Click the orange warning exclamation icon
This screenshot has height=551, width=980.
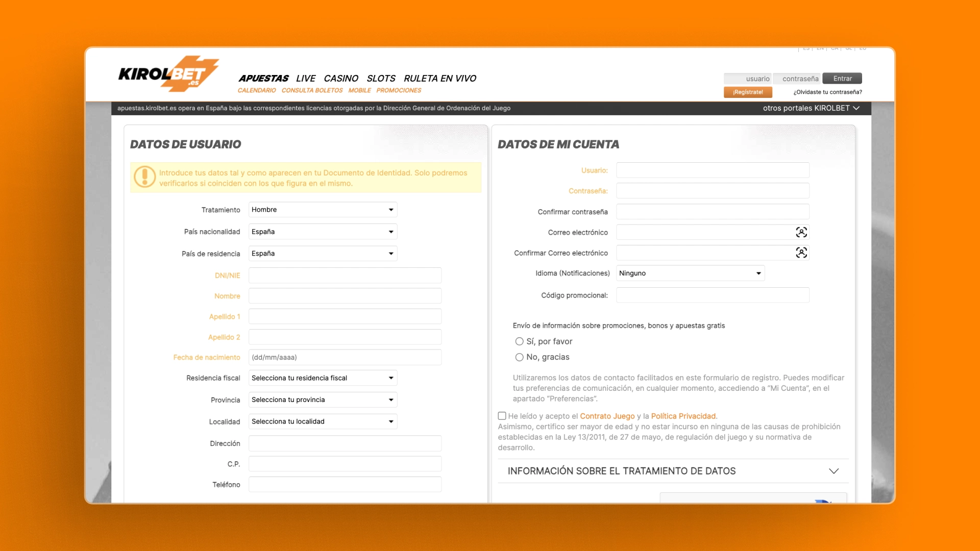pyautogui.click(x=145, y=177)
